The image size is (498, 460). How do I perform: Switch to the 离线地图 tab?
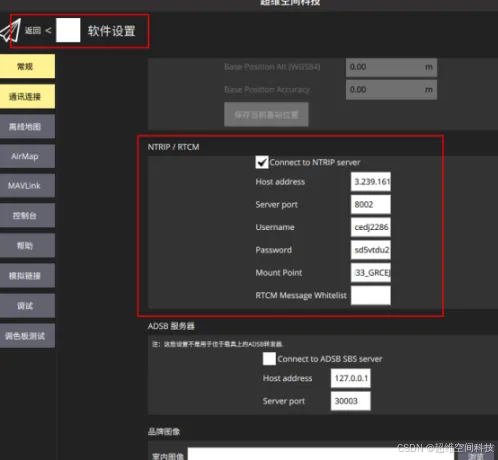pos(27,126)
